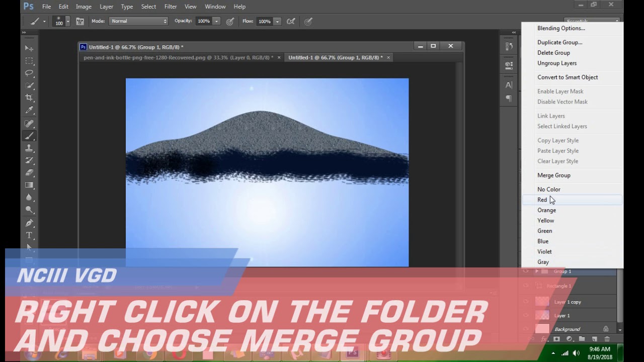Viewport: 644px width, 362px height.
Task: Select the Spot Healing Brush tool
Action: coord(29,123)
